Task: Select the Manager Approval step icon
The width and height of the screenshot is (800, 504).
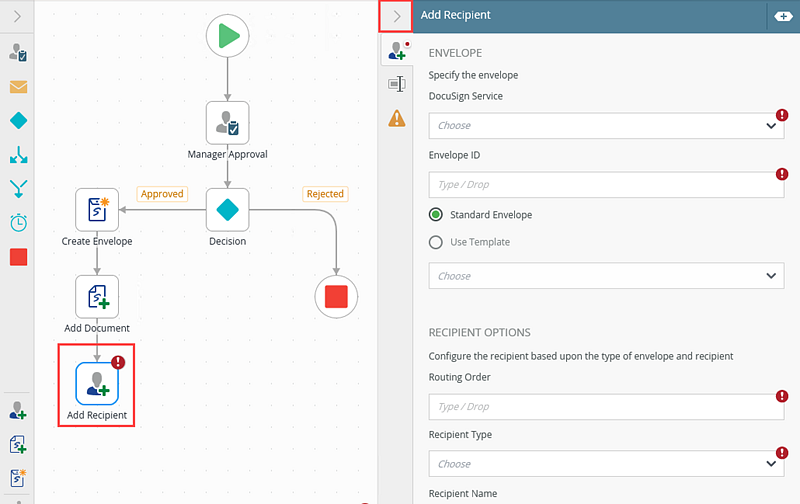Action: (x=227, y=123)
